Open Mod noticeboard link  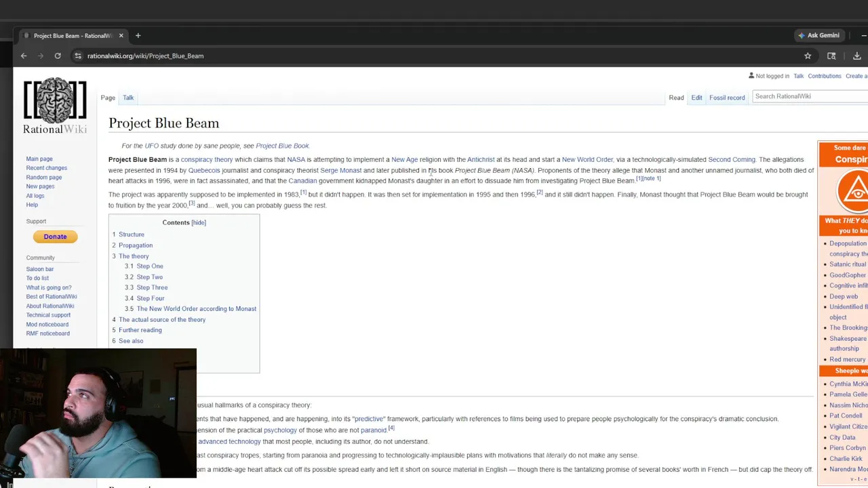[x=47, y=325]
